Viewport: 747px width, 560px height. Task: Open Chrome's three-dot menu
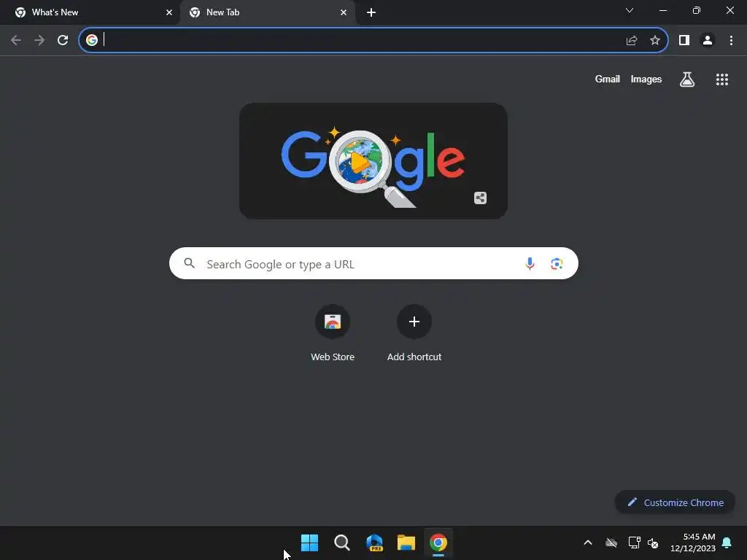coord(731,41)
